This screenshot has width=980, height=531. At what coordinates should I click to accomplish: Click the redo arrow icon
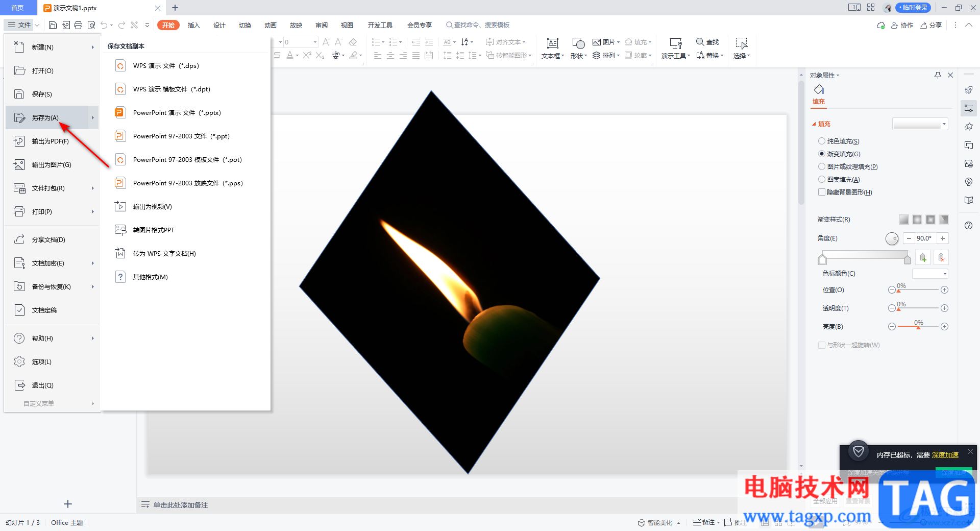121,25
